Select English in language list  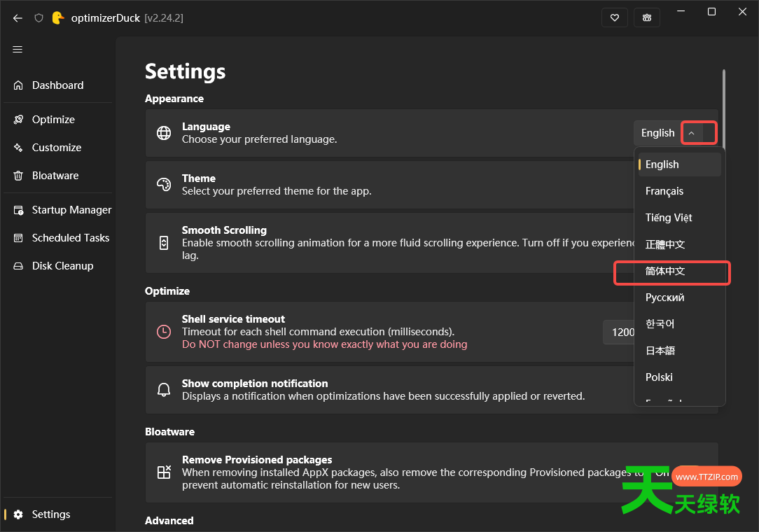680,164
